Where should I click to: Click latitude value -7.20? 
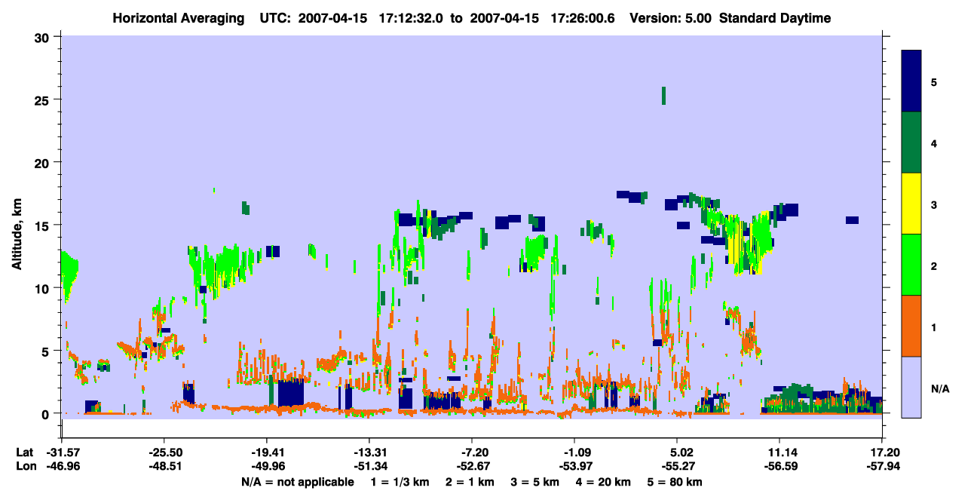[472, 452]
